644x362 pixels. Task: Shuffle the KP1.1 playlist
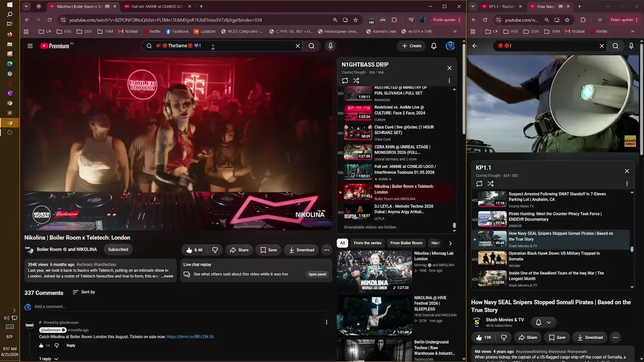pos(491,184)
